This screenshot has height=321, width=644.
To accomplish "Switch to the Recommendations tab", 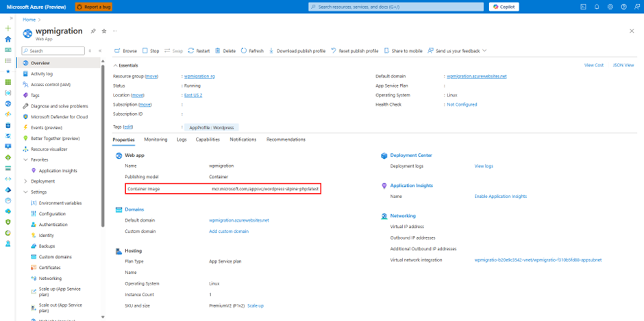I will click(x=286, y=140).
